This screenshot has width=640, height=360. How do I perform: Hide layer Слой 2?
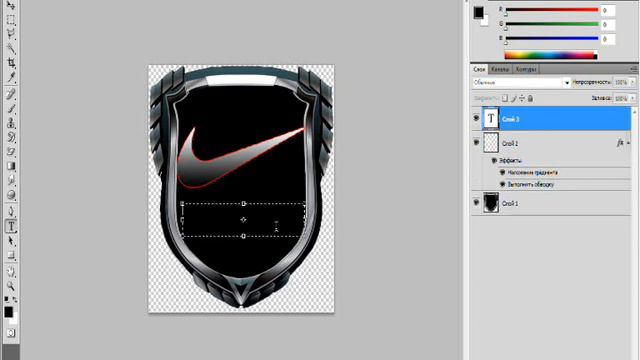pos(476,142)
